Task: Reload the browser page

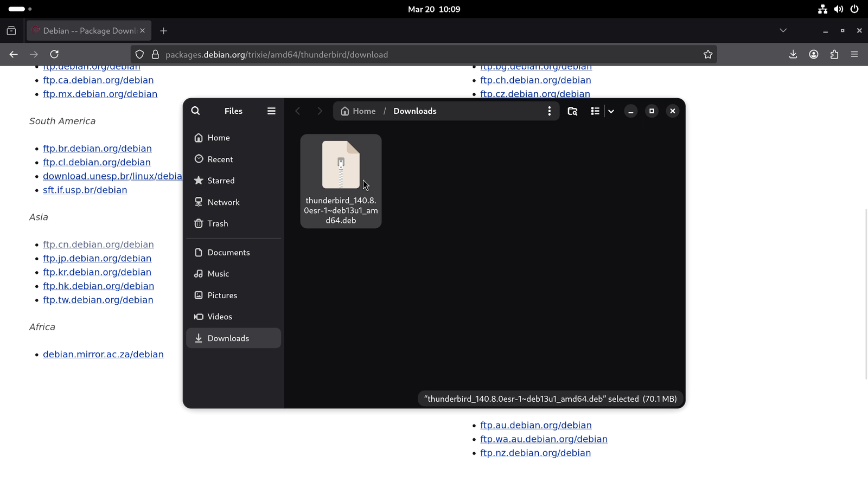Action: pyautogui.click(x=54, y=54)
